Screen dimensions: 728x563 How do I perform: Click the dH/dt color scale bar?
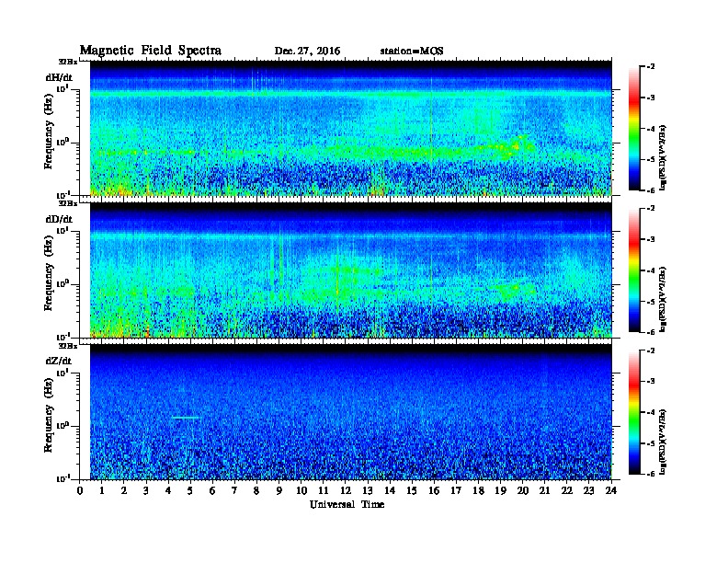[634, 129]
